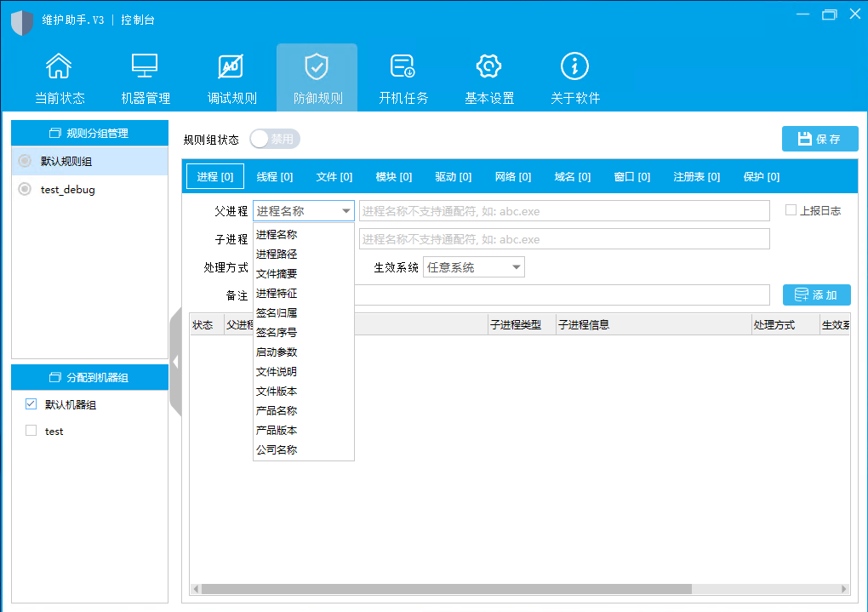Open the 基本设置 gear icon

point(488,66)
